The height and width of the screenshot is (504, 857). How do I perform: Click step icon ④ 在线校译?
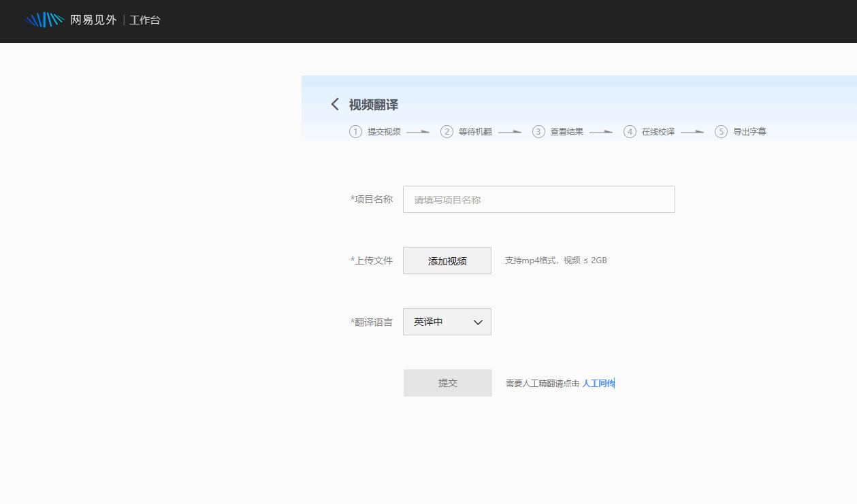pyautogui.click(x=630, y=131)
